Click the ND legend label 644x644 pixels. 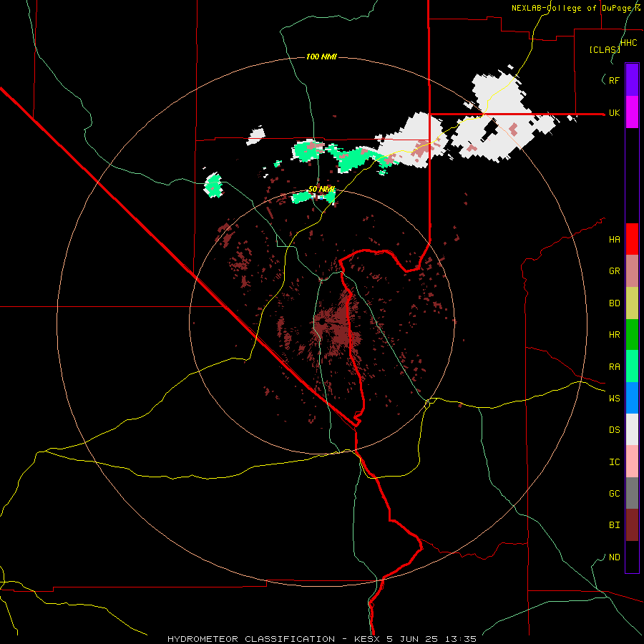tap(614, 557)
